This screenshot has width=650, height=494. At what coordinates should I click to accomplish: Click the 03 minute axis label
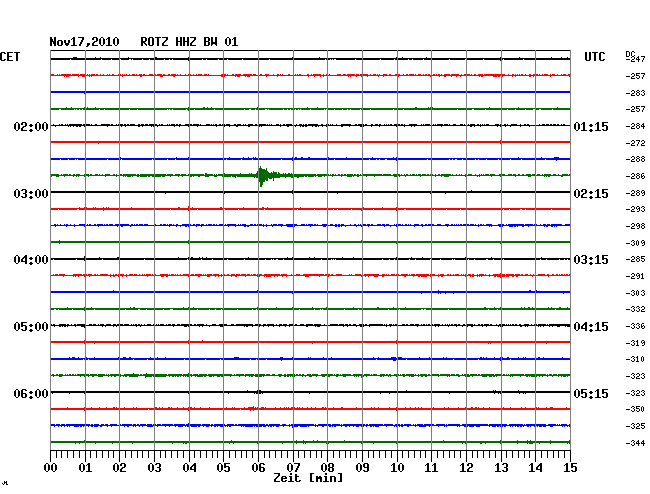[154, 468]
